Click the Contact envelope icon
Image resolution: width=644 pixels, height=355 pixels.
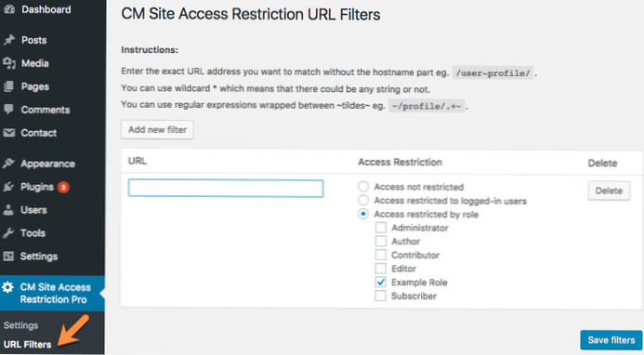[8, 133]
